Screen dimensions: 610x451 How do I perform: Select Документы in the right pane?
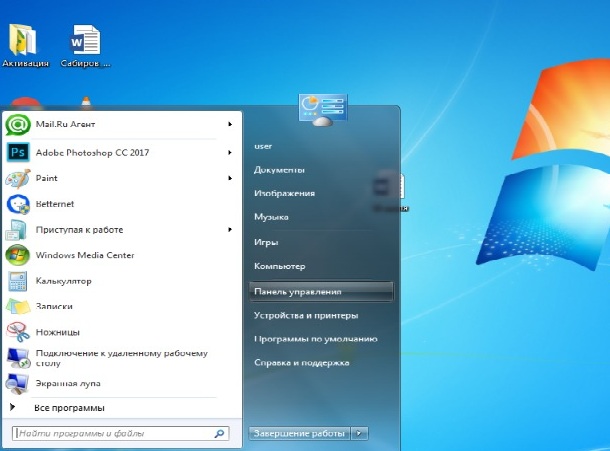click(280, 169)
